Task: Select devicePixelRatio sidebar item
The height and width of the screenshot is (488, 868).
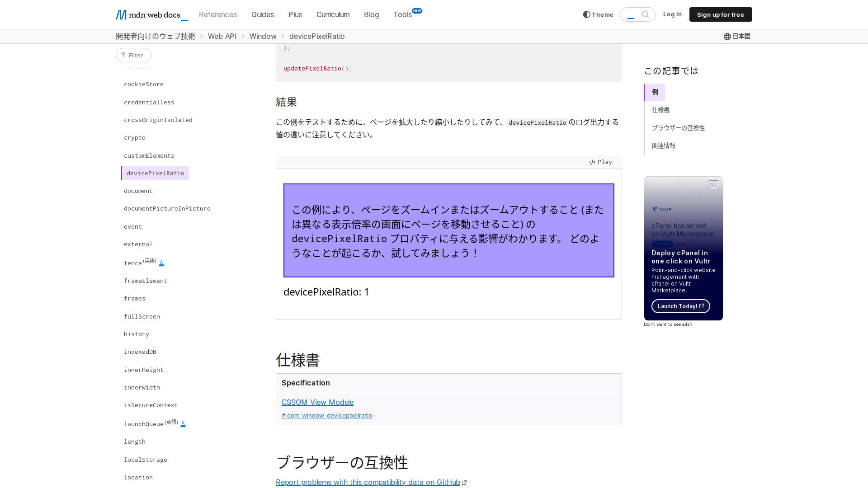Action: coord(155,173)
